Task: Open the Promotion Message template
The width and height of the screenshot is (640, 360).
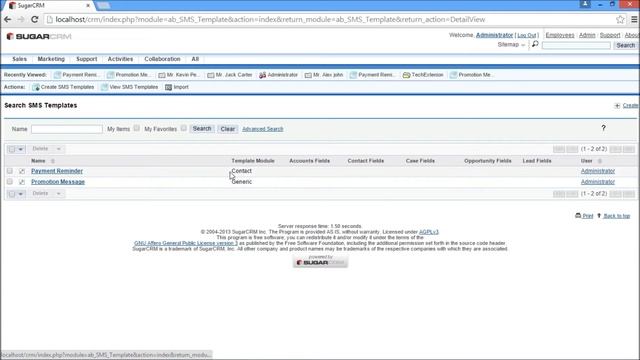Action: tap(58, 182)
